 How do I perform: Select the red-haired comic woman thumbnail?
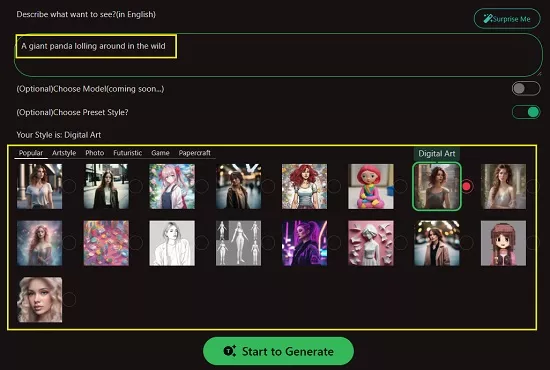point(304,186)
